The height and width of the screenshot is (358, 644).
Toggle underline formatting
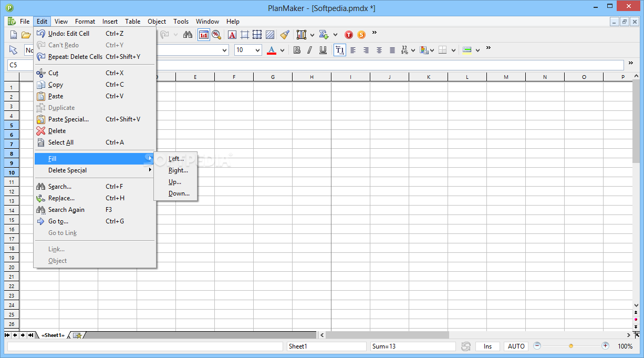pyautogui.click(x=323, y=50)
